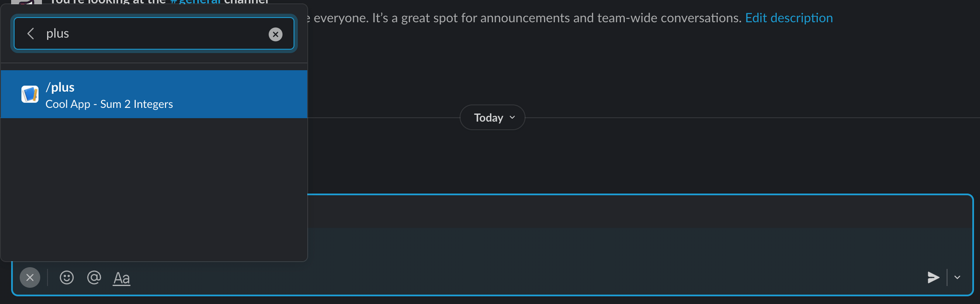The image size is (980, 304).
Task: Select the Cool App icon beside /plus
Action: 29,94
